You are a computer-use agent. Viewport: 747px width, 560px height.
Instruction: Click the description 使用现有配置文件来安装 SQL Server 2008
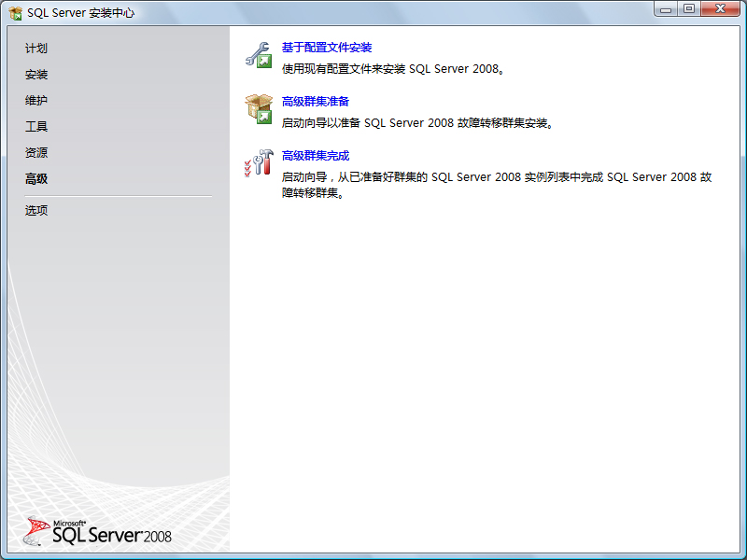393,69
